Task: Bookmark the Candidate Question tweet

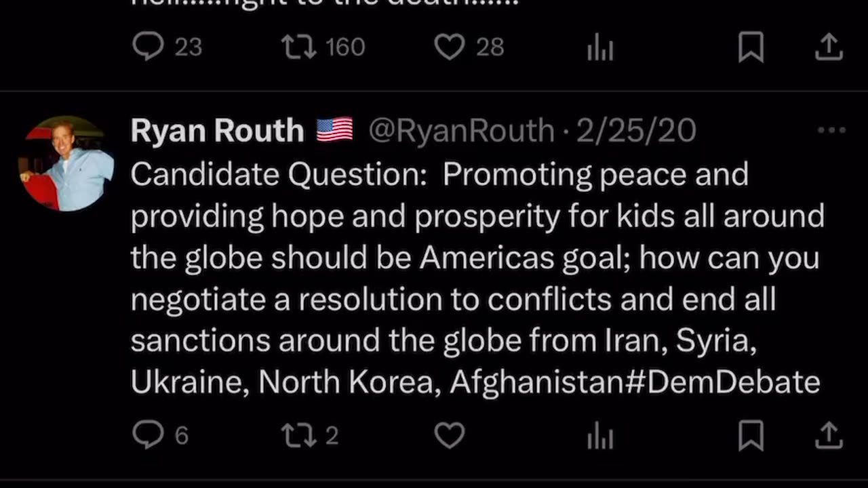Action: point(751,435)
